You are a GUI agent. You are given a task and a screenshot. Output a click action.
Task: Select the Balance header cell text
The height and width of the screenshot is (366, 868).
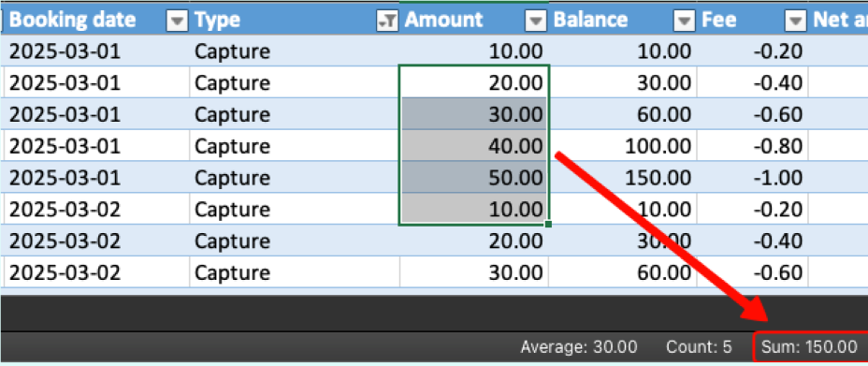click(590, 20)
